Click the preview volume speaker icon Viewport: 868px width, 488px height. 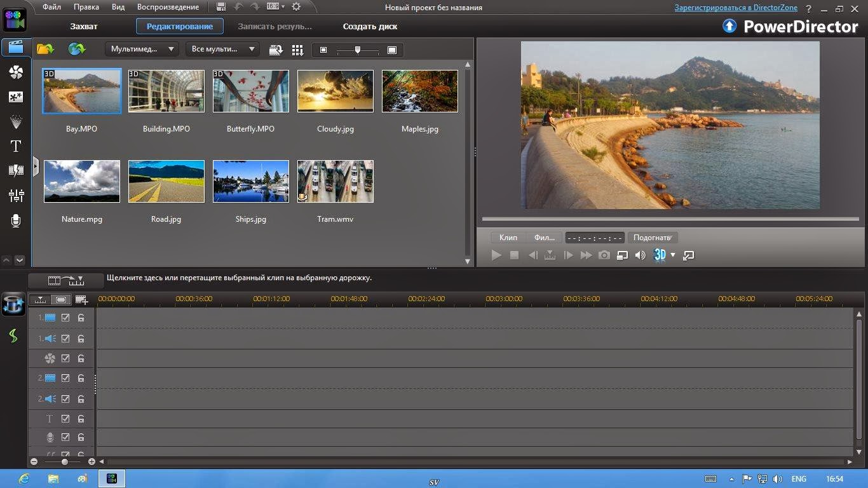pos(641,255)
